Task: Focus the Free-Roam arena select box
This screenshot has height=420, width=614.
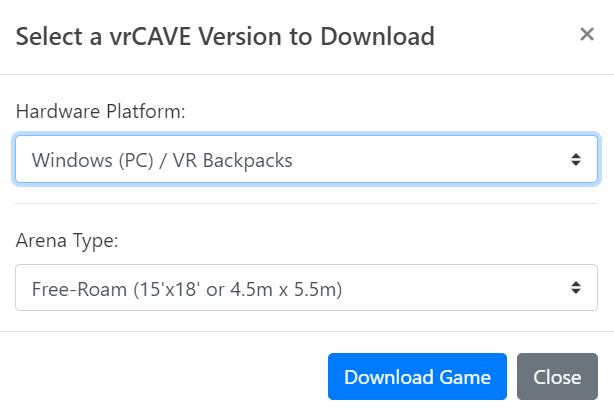Action: coord(306,288)
